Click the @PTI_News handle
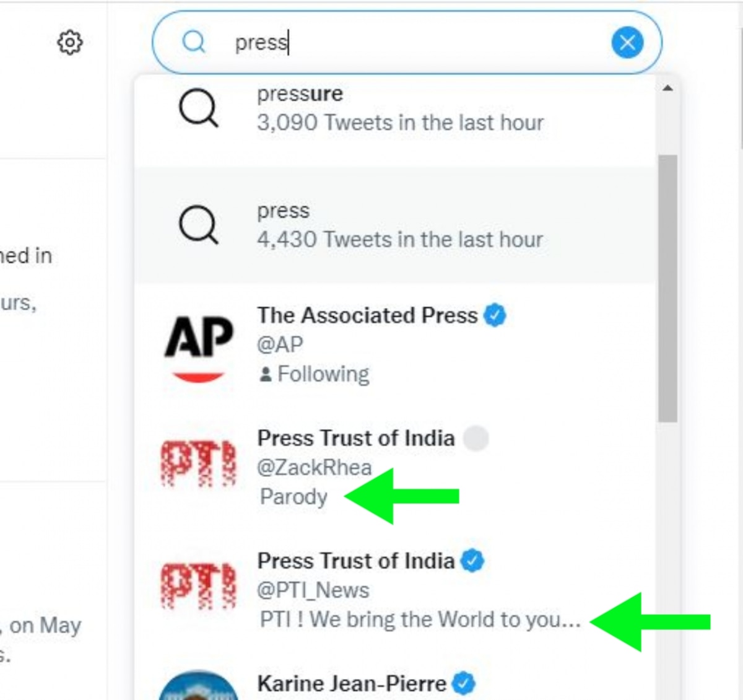Screen dimensions: 743x700 pos(313,590)
